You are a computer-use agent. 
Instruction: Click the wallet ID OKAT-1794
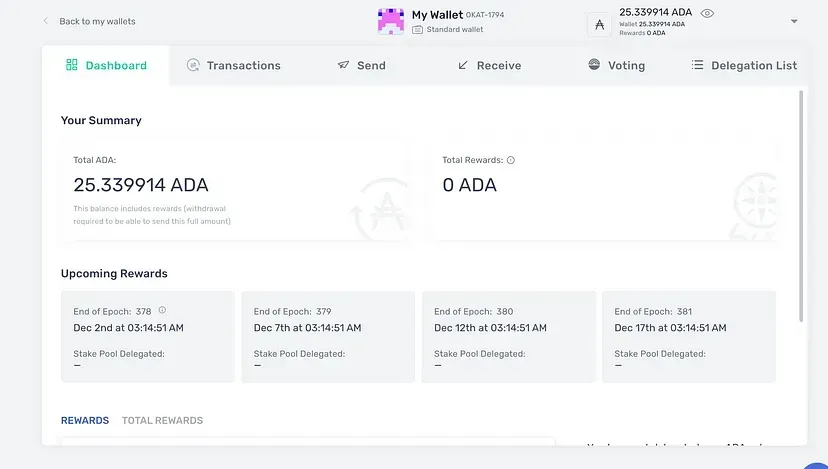click(485, 15)
